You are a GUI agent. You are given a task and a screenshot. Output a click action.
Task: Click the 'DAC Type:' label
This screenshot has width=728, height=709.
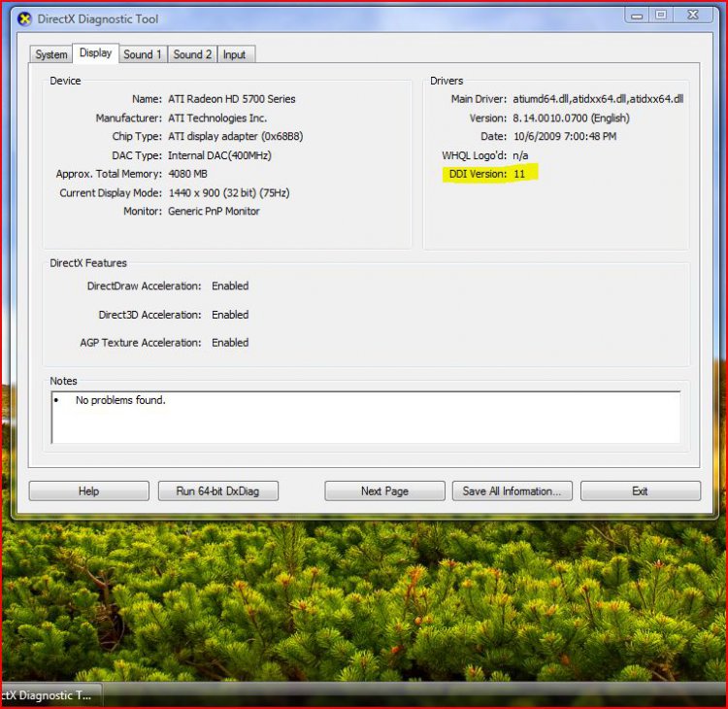click(137, 155)
